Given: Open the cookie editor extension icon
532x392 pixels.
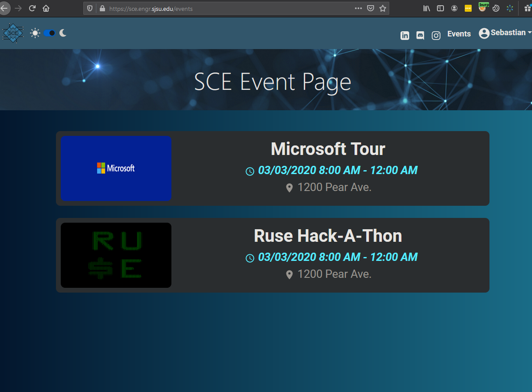Looking at the screenshot, I should (x=496, y=8).
